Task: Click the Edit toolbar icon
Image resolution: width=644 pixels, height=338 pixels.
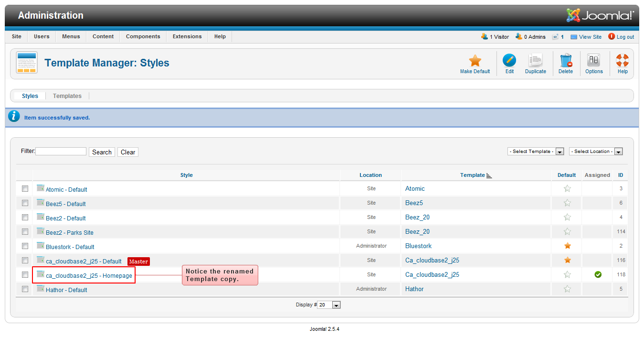Action: pyautogui.click(x=509, y=60)
